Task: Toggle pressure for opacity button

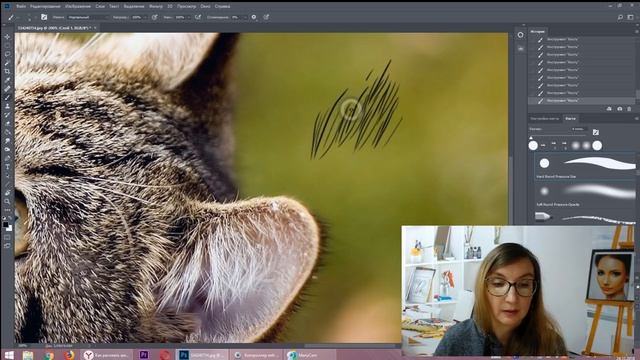Action: 155,17
